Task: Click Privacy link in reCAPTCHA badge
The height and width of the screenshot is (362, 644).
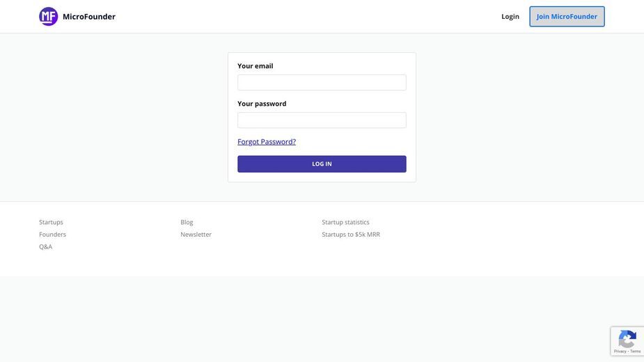Action: pos(620,352)
